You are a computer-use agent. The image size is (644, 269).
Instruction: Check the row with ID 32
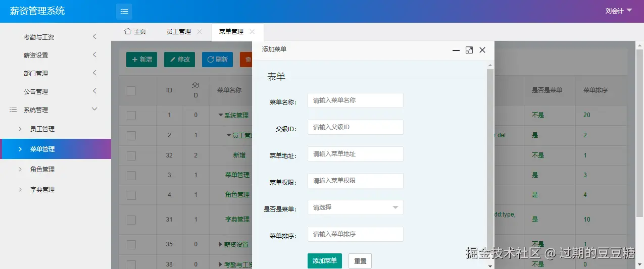click(131, 155)
